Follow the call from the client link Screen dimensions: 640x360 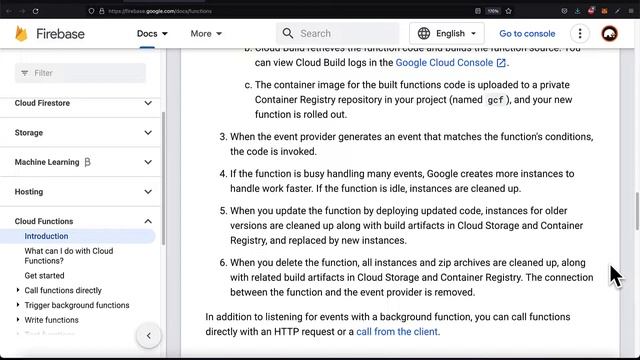click(x=397, y=332)
